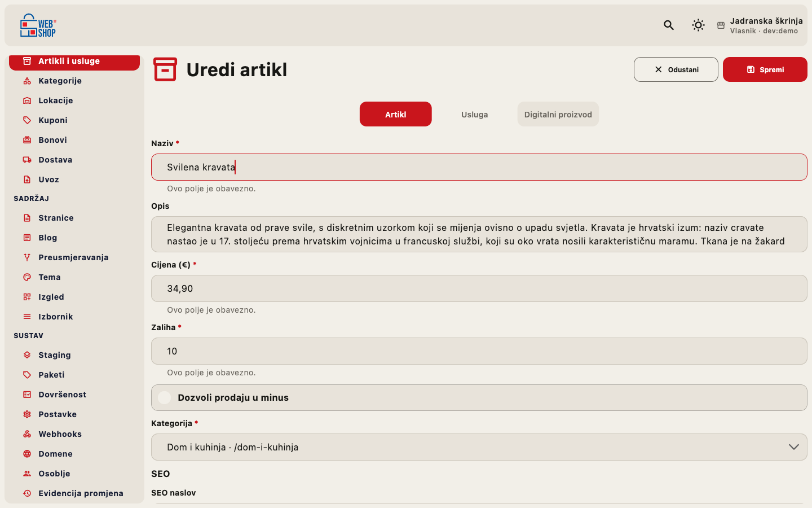This screenshot has height=508, width=812.
Task: Go to Paketi in sidebar
Action: tap(74, 375)
